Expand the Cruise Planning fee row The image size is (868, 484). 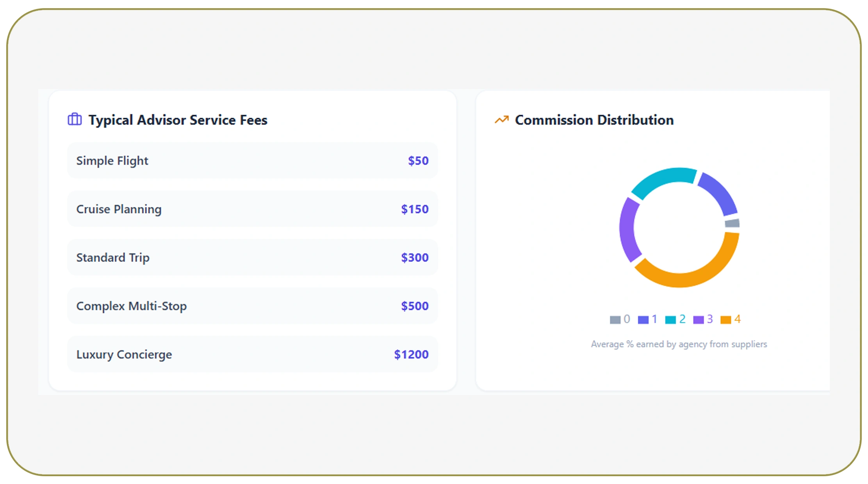[x=253, y=209]
